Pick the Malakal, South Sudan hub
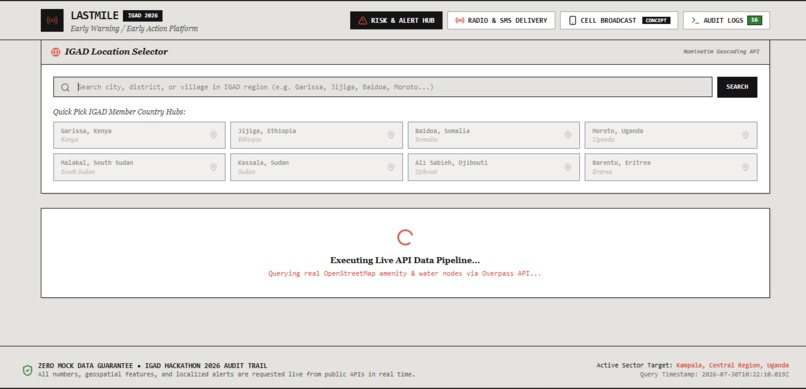 click(x=139, y=167)
